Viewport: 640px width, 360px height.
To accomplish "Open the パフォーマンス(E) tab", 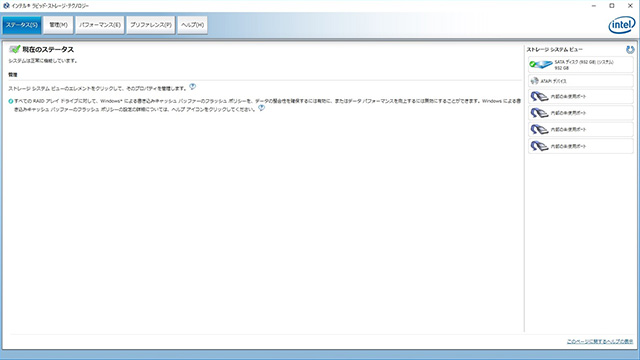I will coord(100,25).
